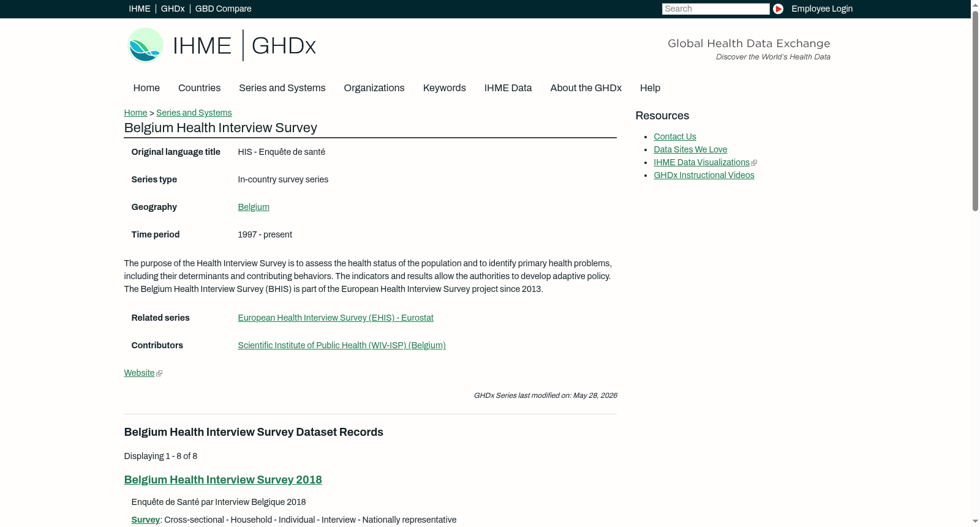Open Data Sites We Love link
980x527 pixels.
[690, 149]
